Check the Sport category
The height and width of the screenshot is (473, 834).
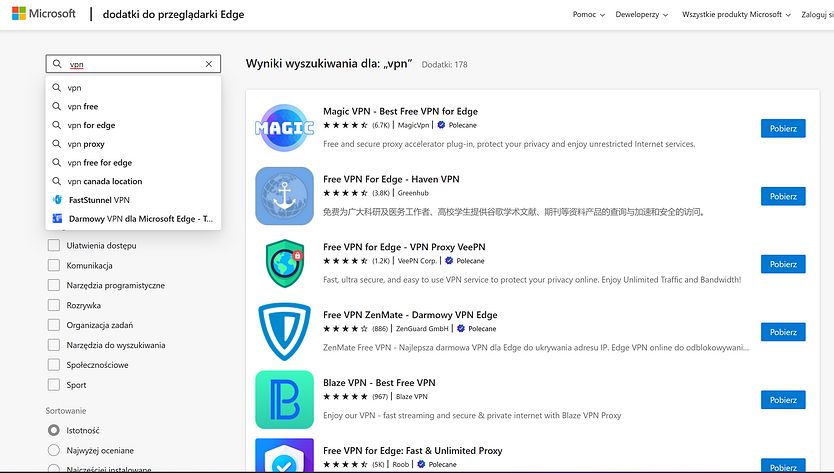[54, 385]
